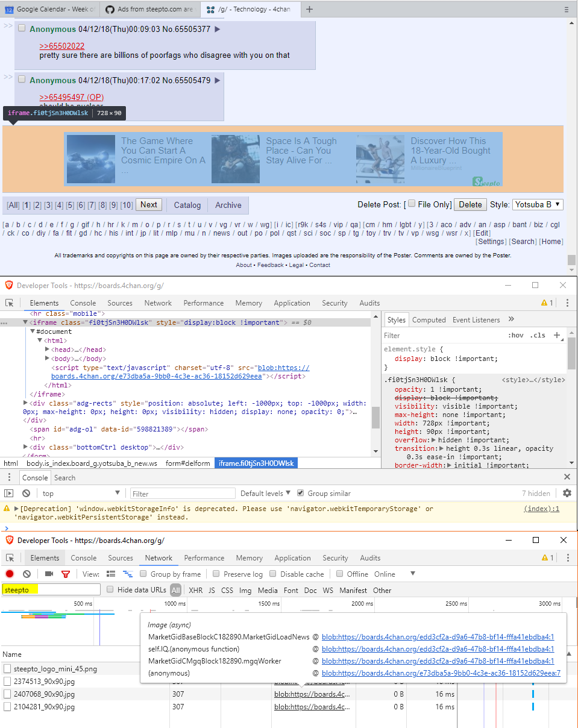Click the inspect-element icon in the Elements DevTools window
Image resolution: width=578 pixels, height=728 pixels.
[10, 303]
